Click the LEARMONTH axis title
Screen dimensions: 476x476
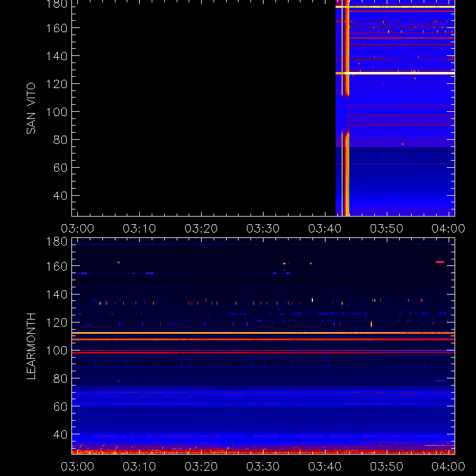[31, 346]
